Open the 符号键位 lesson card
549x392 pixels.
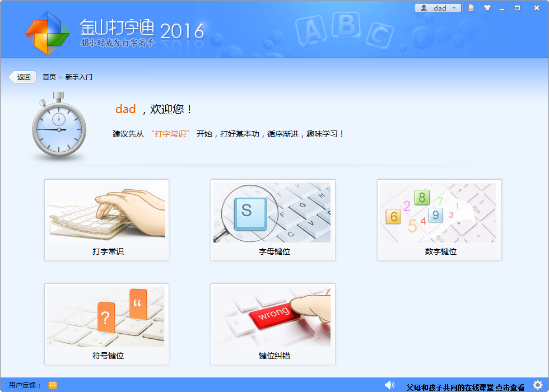coord(106,324)
